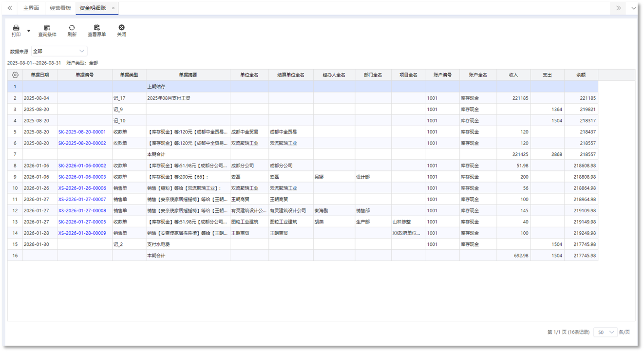Open document link XS-2026-01-26-00006
The width and height of the screenshot is (644, 352).
pyautogui.click(x=82, y=188)
